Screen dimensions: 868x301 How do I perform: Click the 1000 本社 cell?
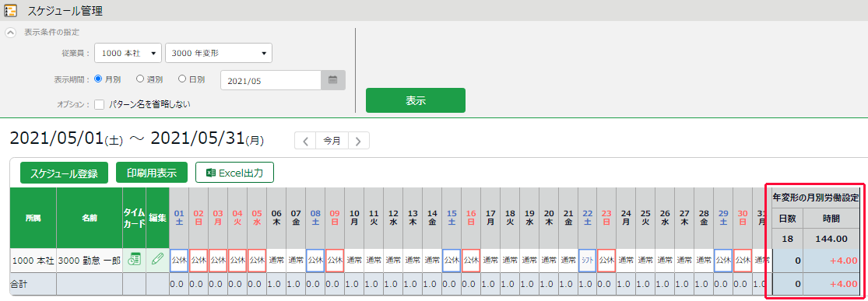point(33,260)
